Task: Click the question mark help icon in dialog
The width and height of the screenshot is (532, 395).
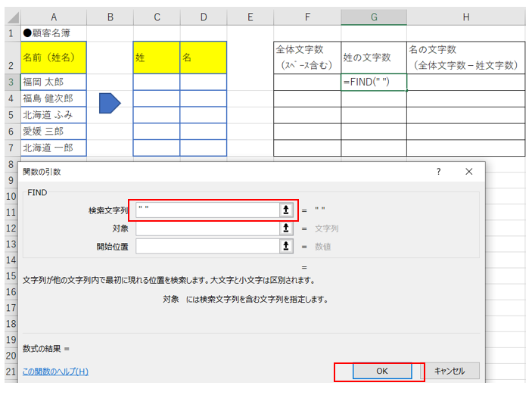Action: tap(438, 172)
